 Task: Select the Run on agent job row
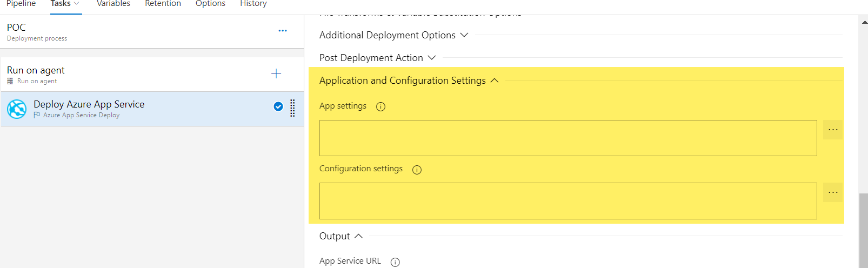(x=152, y=75)
